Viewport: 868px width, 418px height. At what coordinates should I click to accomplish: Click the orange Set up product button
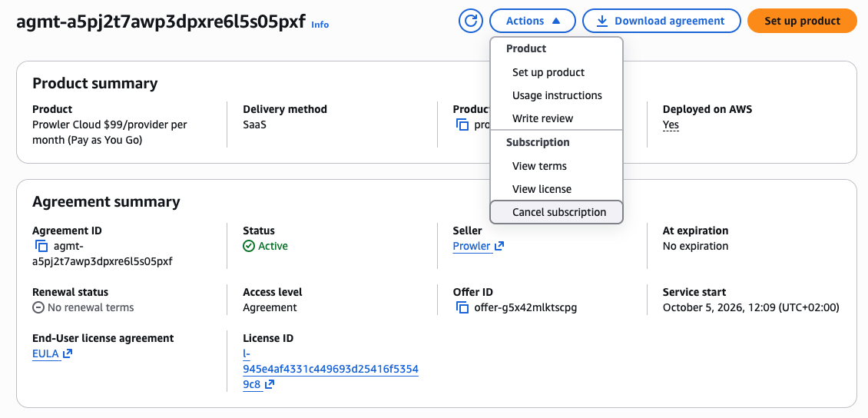tap(802, 21)
